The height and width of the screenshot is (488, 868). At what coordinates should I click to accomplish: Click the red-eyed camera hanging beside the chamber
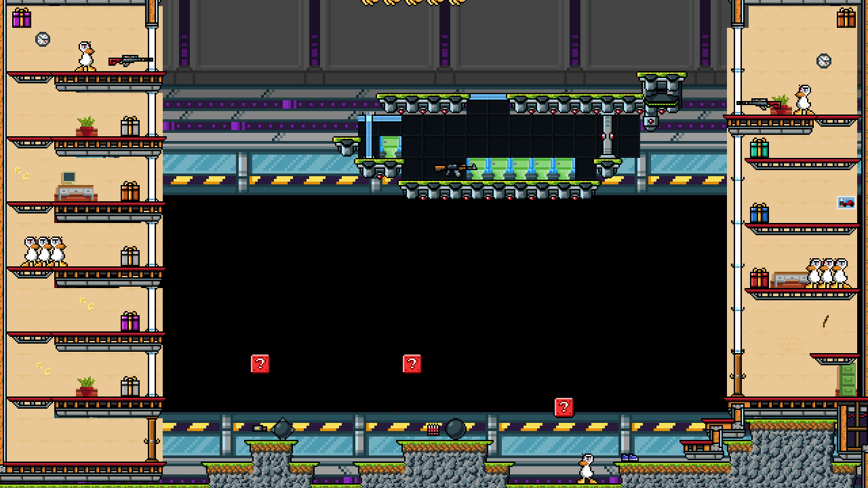click(651, 122)
